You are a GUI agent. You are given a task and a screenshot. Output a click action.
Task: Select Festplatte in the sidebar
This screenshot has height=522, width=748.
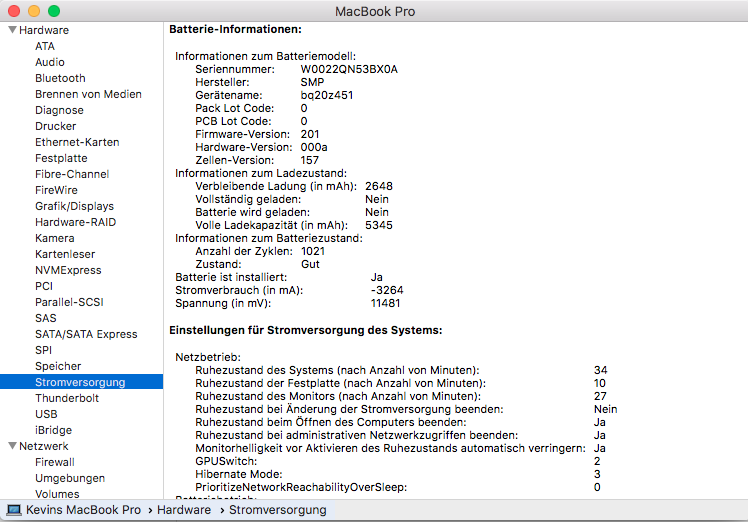pos(61,158)
